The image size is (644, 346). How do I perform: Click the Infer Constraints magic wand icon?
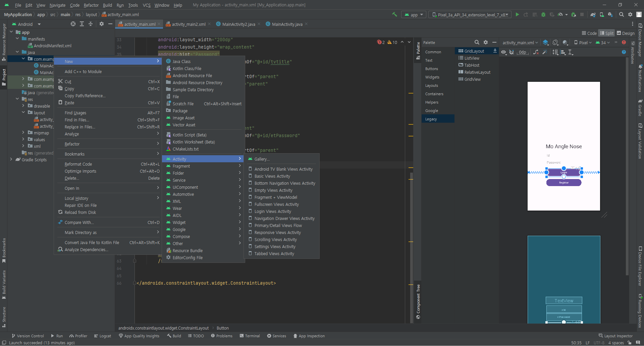[545, 52]
